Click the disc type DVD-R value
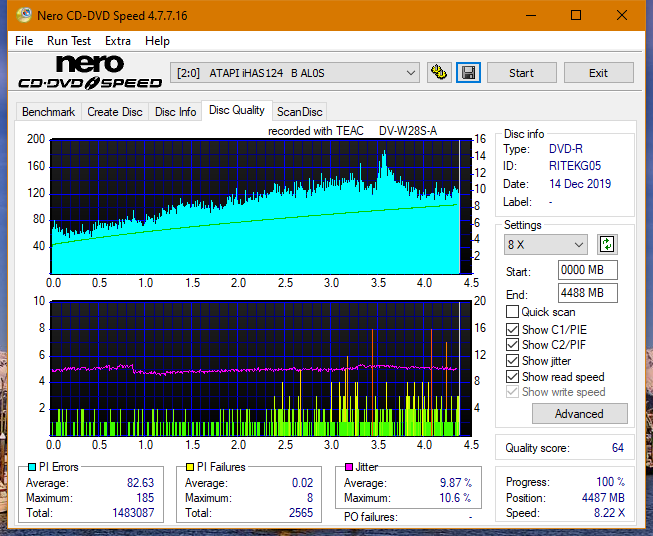The width and height of the screenshot is (653, 536). [566, 149]
